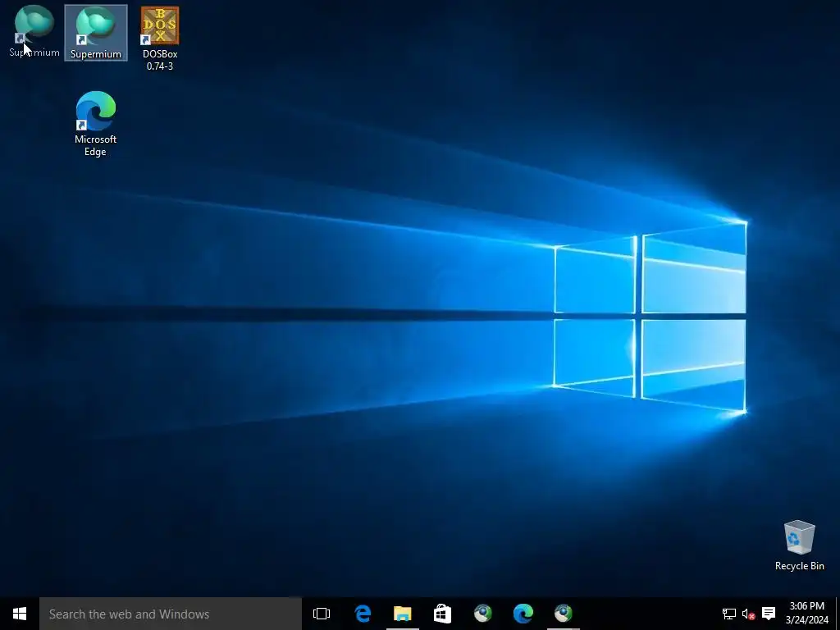Switch to the running Supermium taskbar window

coord(563,614)
